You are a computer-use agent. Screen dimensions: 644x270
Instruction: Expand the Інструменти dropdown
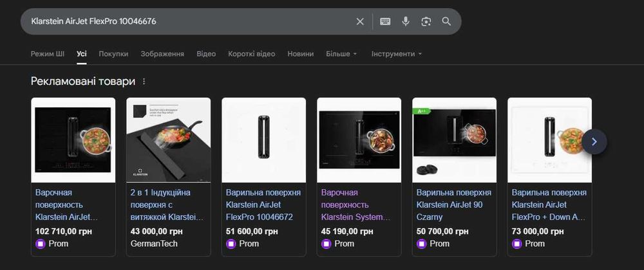[x=397, y=53]
